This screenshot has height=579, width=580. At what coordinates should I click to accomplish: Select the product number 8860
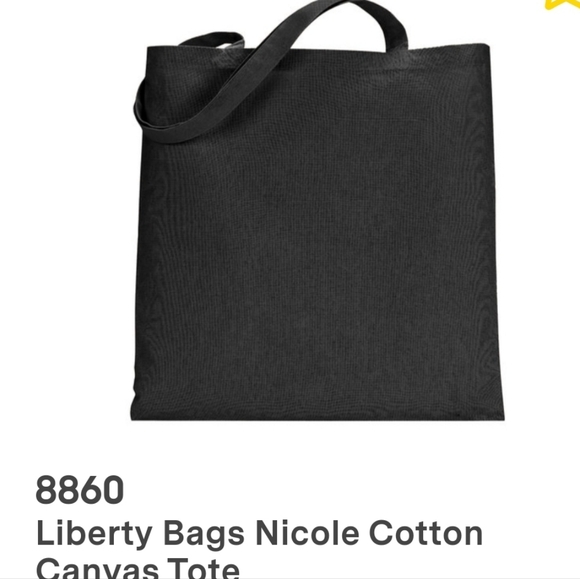tap(80, 490)
